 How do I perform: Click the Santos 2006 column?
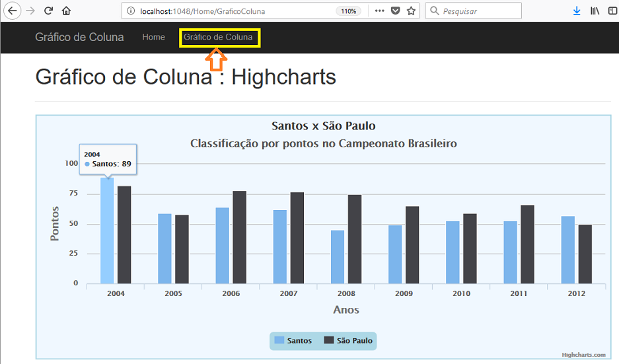[x=222, y=246]
